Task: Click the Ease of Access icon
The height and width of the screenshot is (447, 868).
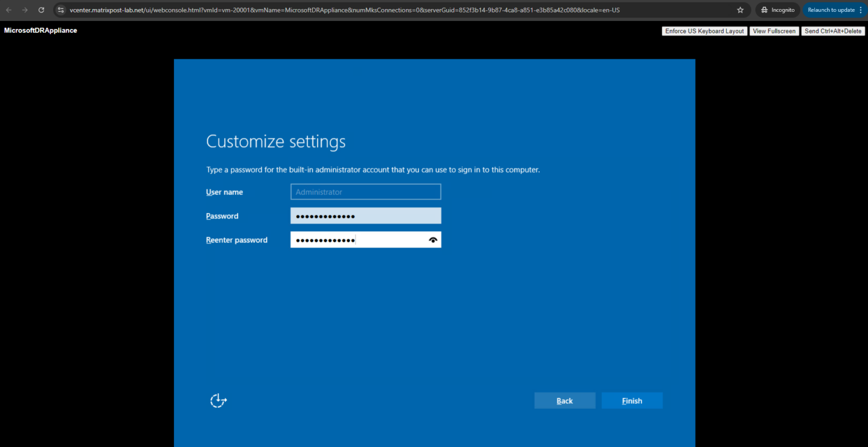Action: pyautogui.click(x=218, y=400)
